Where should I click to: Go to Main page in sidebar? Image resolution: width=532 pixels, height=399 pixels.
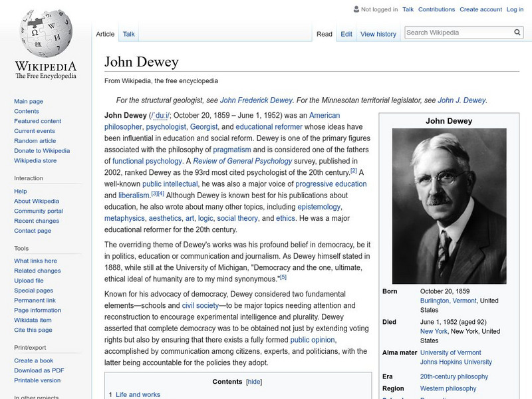click(x=29, y=101)
